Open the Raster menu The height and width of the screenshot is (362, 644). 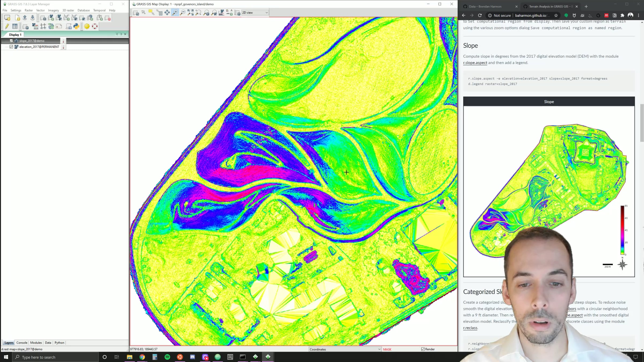click(28, 10)
